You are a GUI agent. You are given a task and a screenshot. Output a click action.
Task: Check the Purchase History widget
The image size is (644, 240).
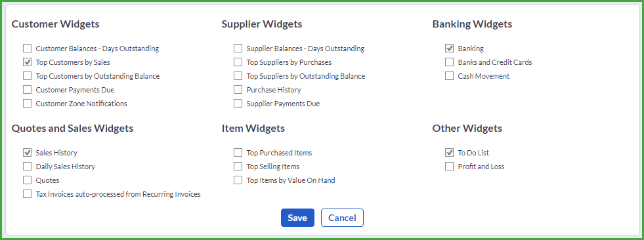coord(238,90)
